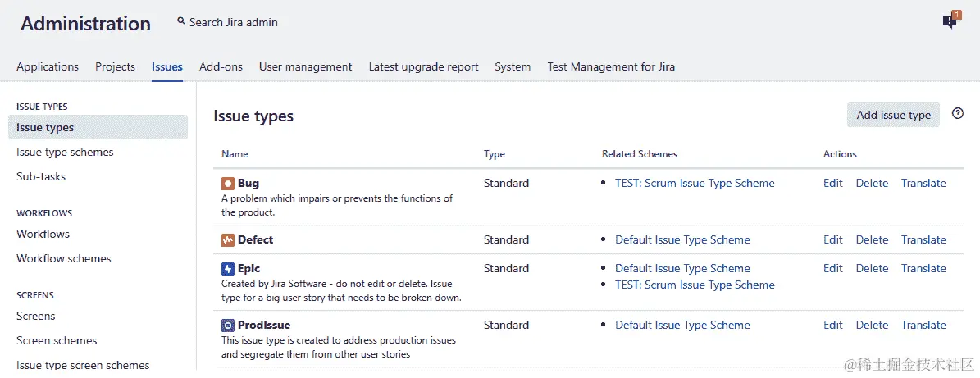The width and height of the screenshot is (980, 378).
Task: Open the feedback notification icon
Action: coord(950,21)
